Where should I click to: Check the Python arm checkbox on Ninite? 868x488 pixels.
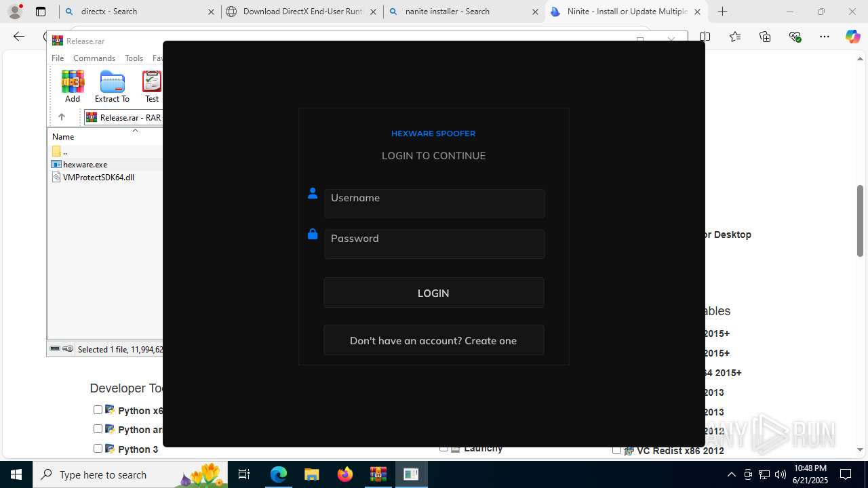(x=98, y=428)
